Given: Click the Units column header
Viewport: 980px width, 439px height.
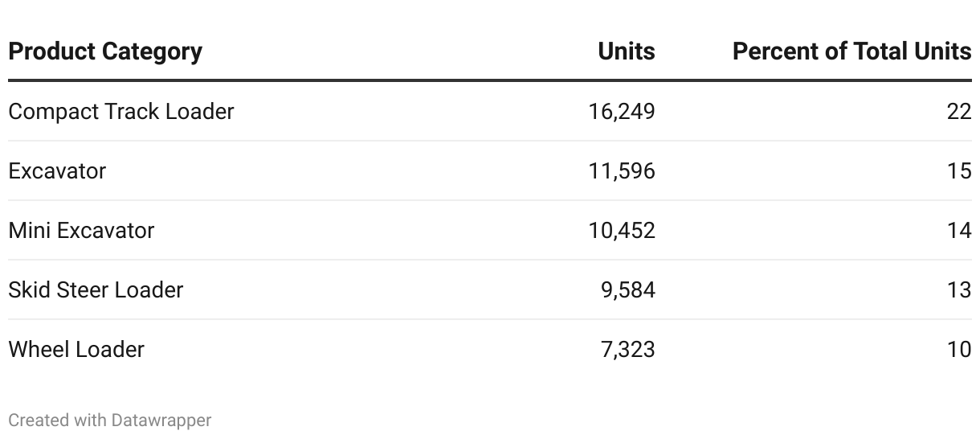Looking at the screenshot, I should 627,51.
